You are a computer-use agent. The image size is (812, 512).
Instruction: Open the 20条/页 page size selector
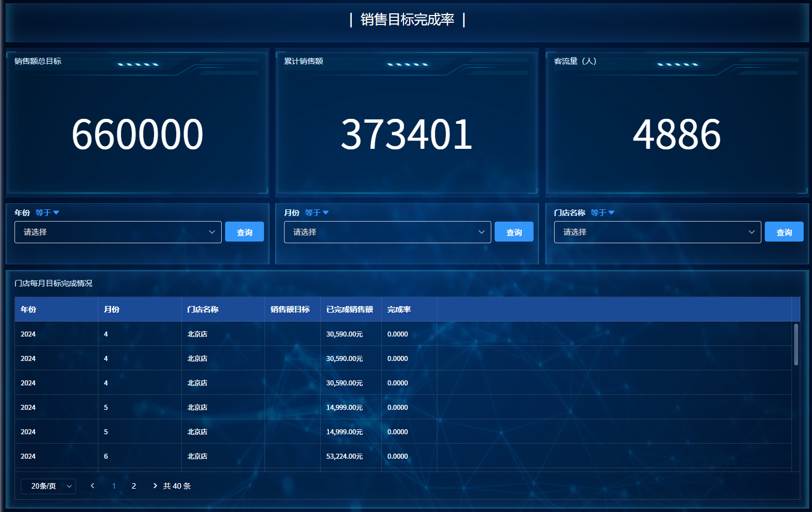(48, 486)
